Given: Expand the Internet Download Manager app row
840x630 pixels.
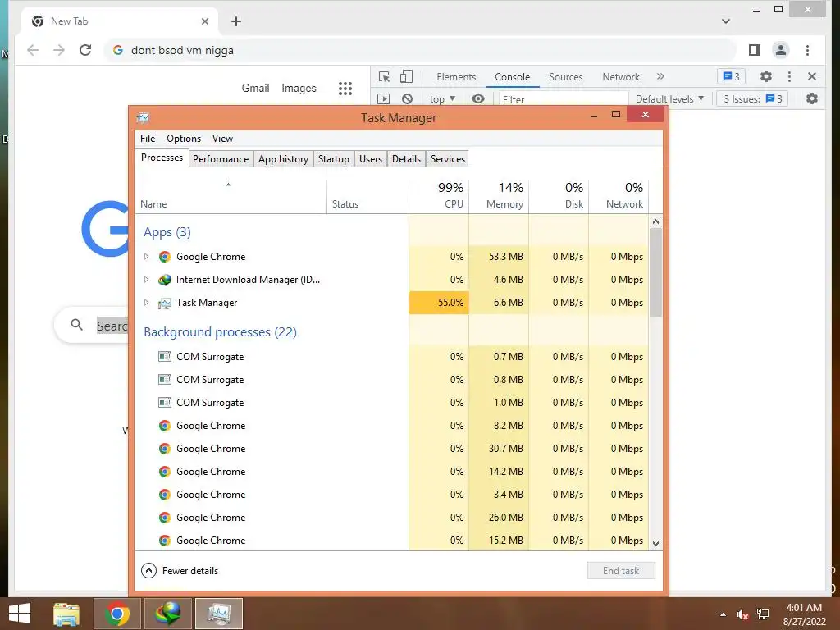Looking at the screenshot, I should (146, 280).
